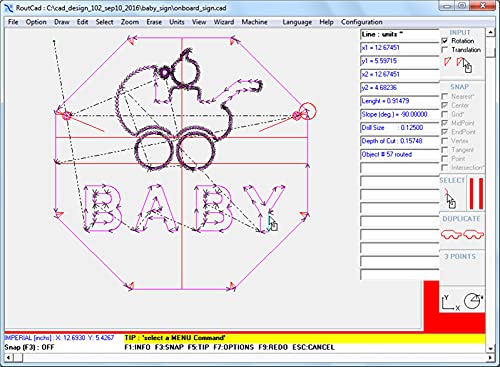This screenshot has height=367, width=500.
Task: Click the rotation icon with hand cursor
Action: 465,64
